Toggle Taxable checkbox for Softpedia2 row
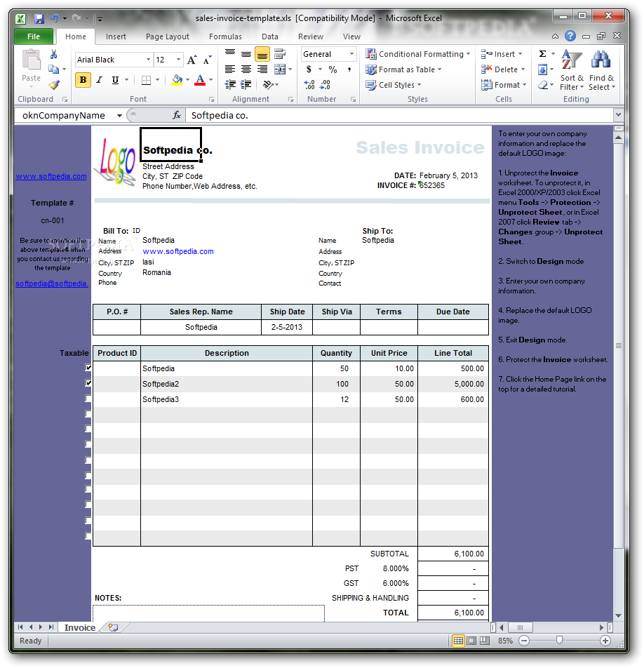Screen dimensions: 644x668 point(88,383)
